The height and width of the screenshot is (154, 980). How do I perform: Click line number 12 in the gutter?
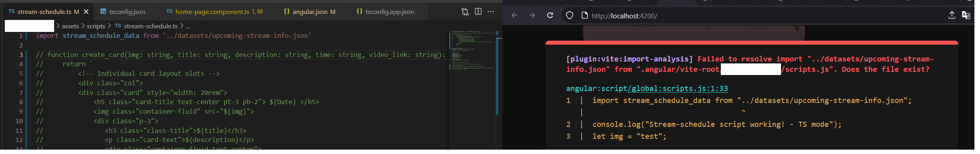click(19, 140)
